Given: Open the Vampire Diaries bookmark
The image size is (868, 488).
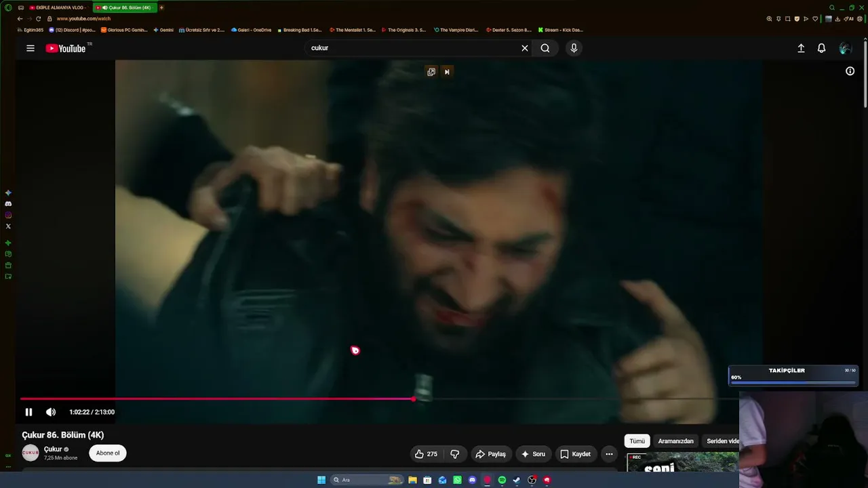Looking at the screenshot, I should click(x=456, y=30).
